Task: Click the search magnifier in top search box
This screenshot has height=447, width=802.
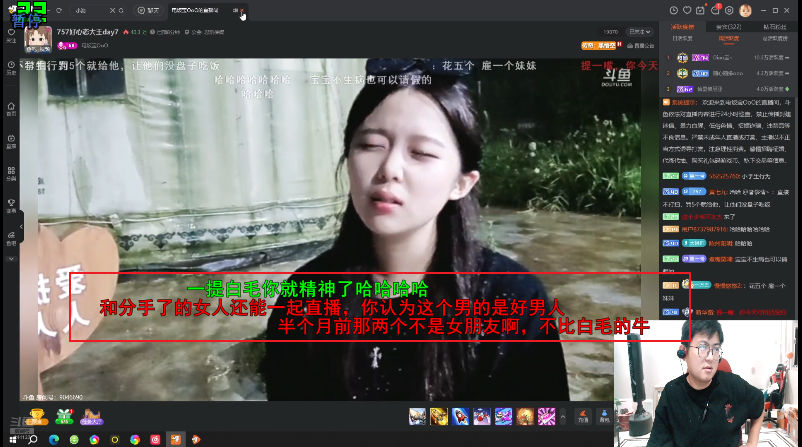Action: coord(121,10)
